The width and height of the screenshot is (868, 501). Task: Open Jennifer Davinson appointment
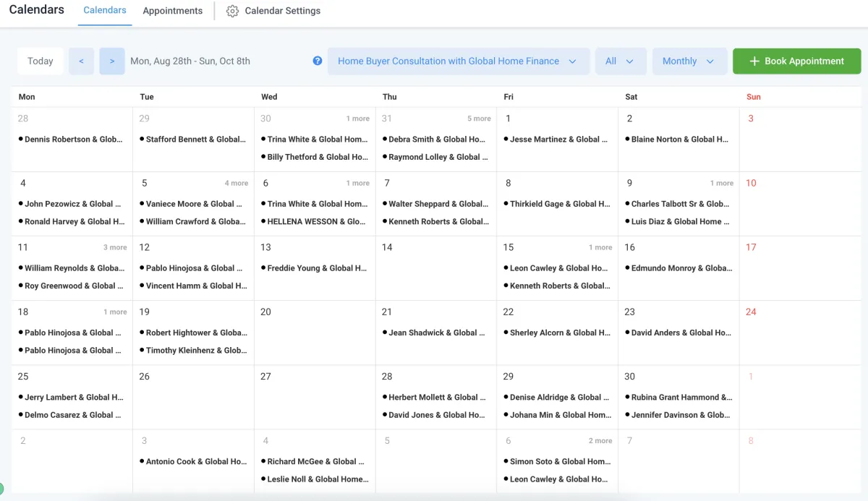click(x=678, y=415)
